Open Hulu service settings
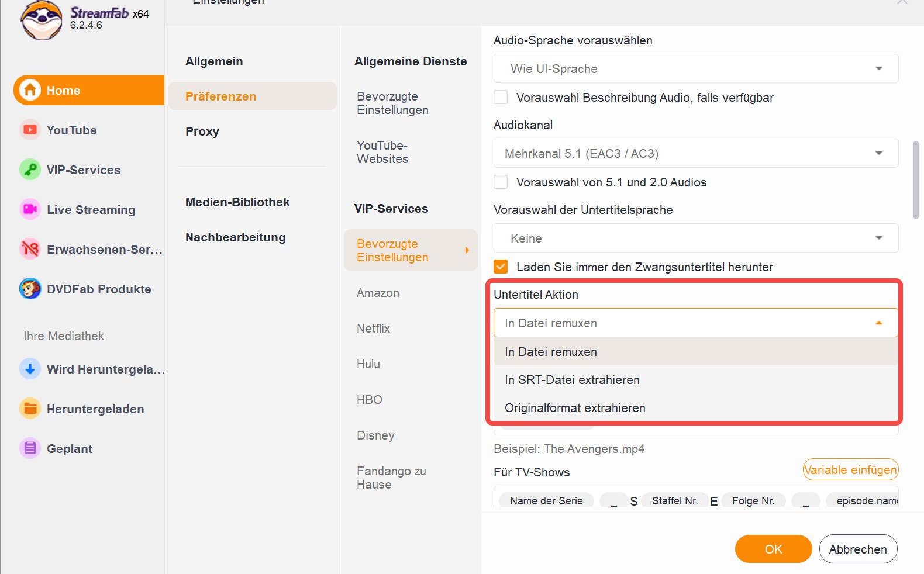The width and height of the screenshot is (924, 574). click(368, 364)
